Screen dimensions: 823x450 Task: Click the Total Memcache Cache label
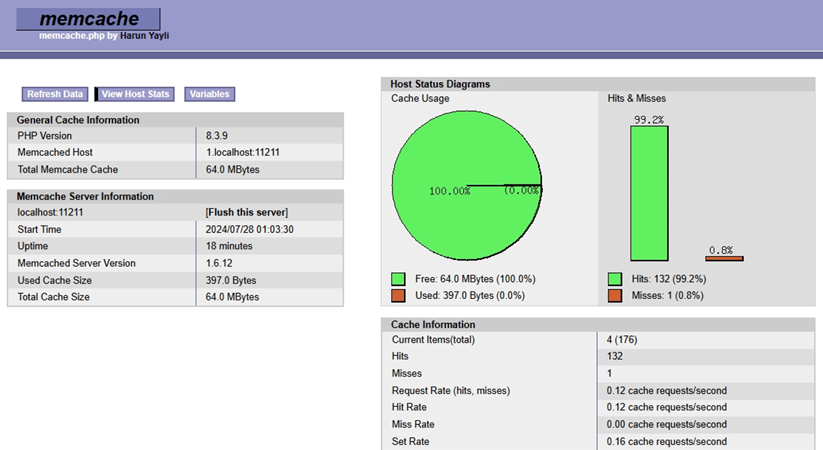(x=68, y=170)
